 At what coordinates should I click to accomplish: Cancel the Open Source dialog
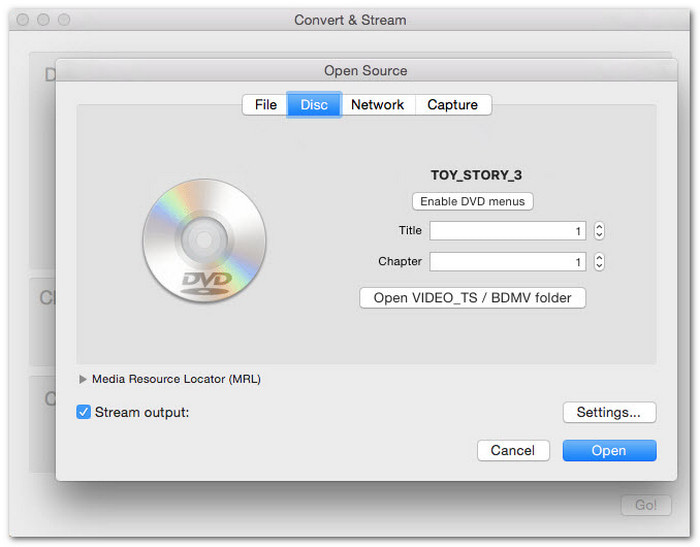coord(513,450)
